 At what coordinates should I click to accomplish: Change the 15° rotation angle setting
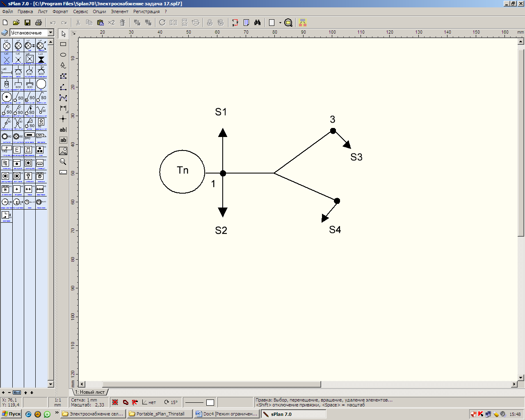click(171, 402)
